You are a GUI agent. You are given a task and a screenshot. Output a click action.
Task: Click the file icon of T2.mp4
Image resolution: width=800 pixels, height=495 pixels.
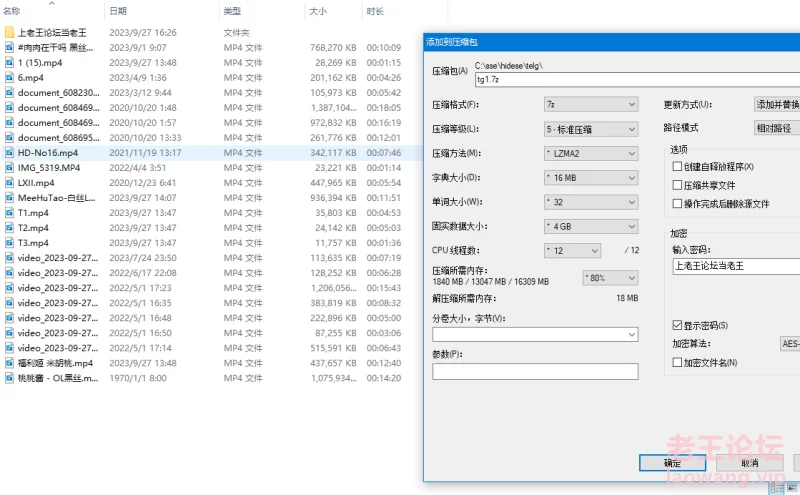click(9, 228)
